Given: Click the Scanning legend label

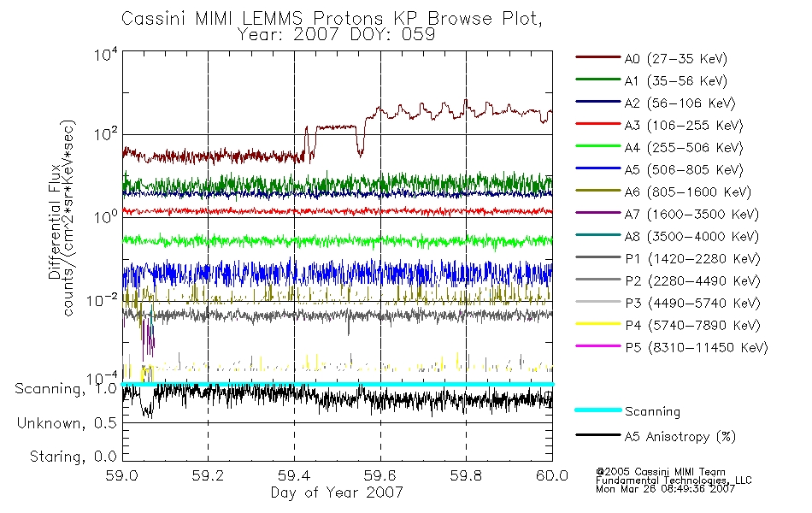Looking at the screenshot, I should pos(652,412).
